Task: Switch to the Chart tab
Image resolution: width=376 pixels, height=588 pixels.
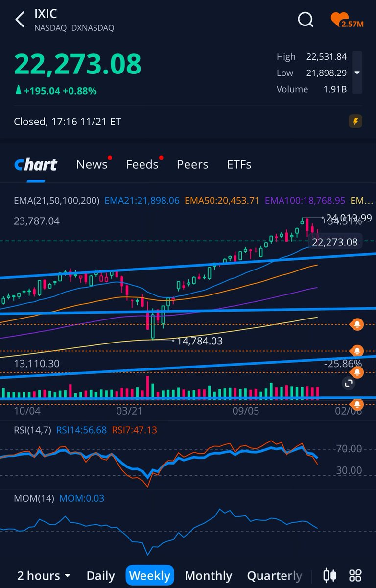Action: tap(36, 165)
